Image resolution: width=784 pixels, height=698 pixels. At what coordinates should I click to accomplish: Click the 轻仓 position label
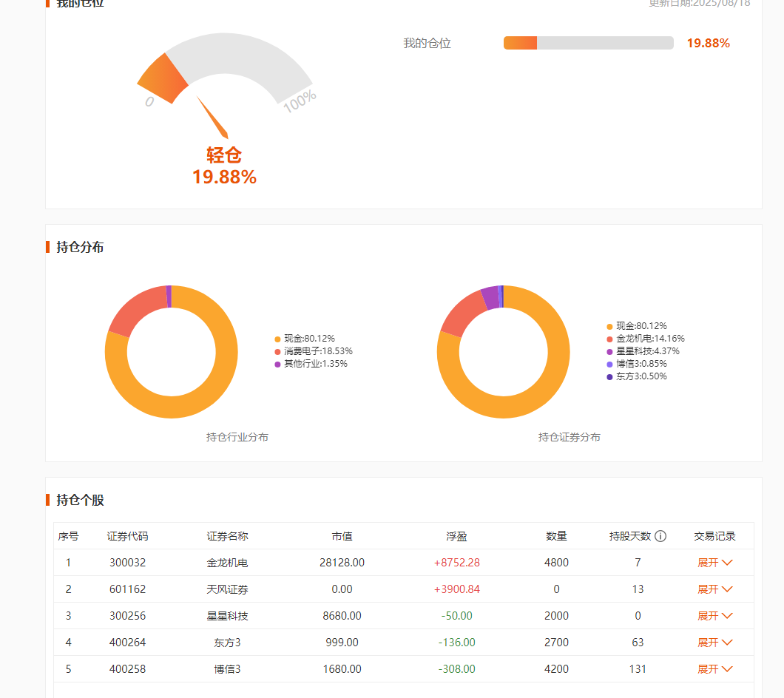click(224, 155)
